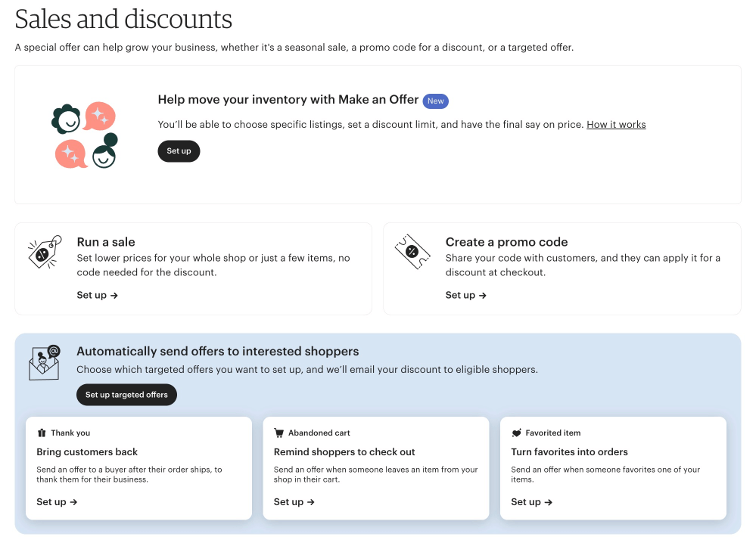Click the Make an Offer chat bubbles illustration
756x546 pixels.
[85, 135]
